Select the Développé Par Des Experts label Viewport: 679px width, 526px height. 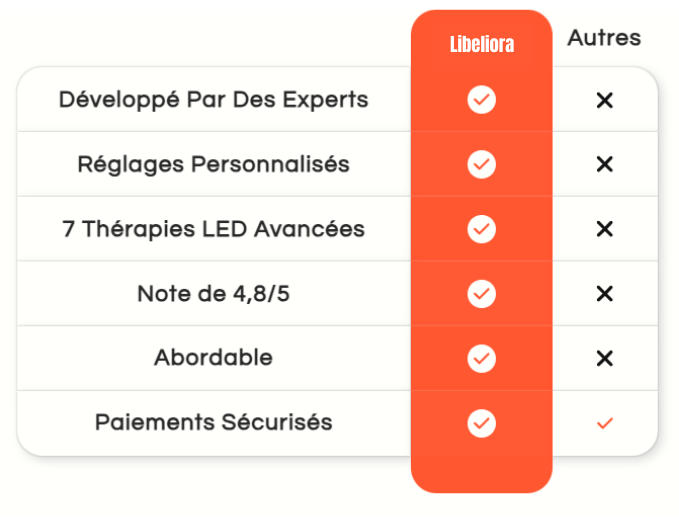click(x=214, y=100)
